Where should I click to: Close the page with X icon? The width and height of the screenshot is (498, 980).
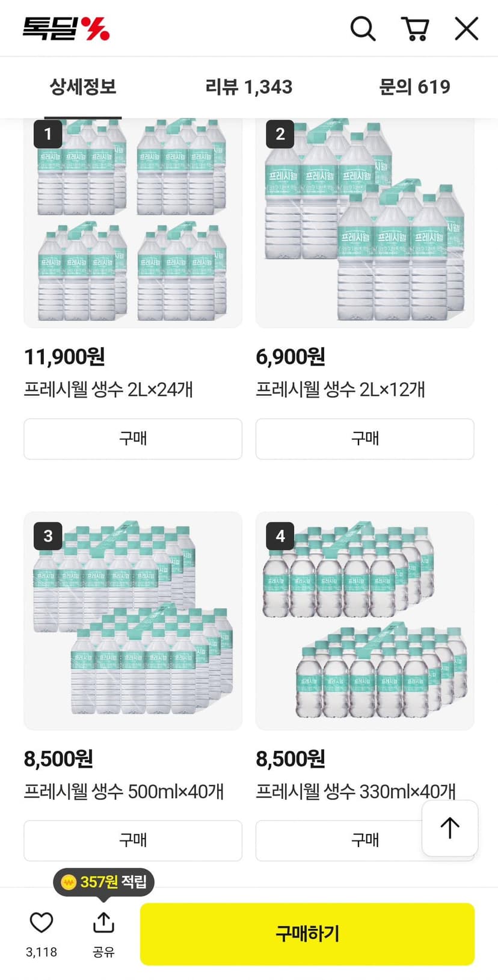coord(466,28)
